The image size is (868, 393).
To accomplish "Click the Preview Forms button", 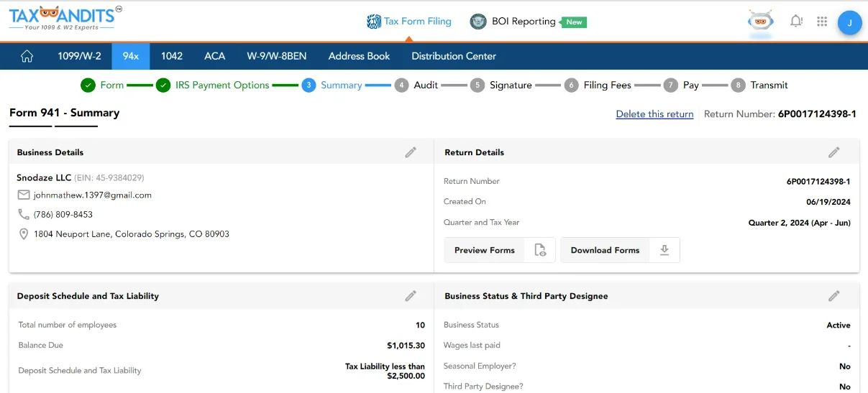I will (x=500, y=250).
